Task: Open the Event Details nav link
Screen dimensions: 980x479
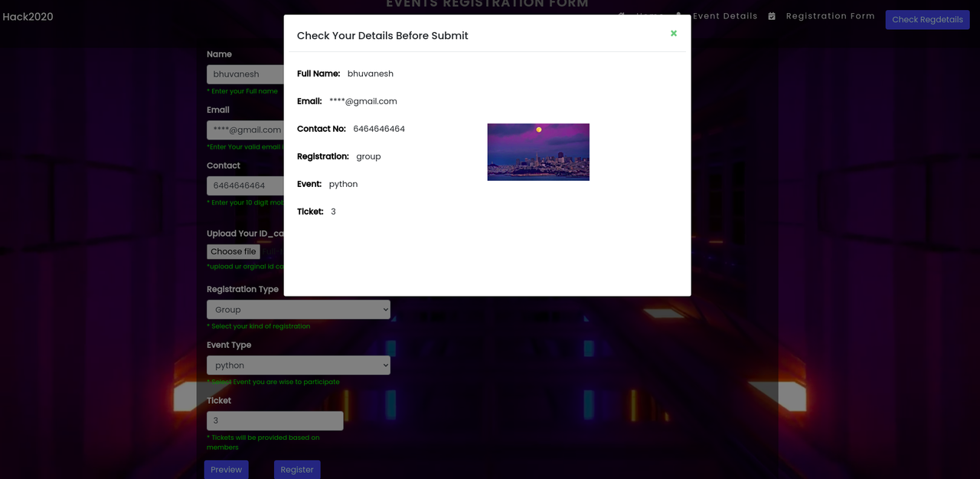Action: (x=725, y=15)
